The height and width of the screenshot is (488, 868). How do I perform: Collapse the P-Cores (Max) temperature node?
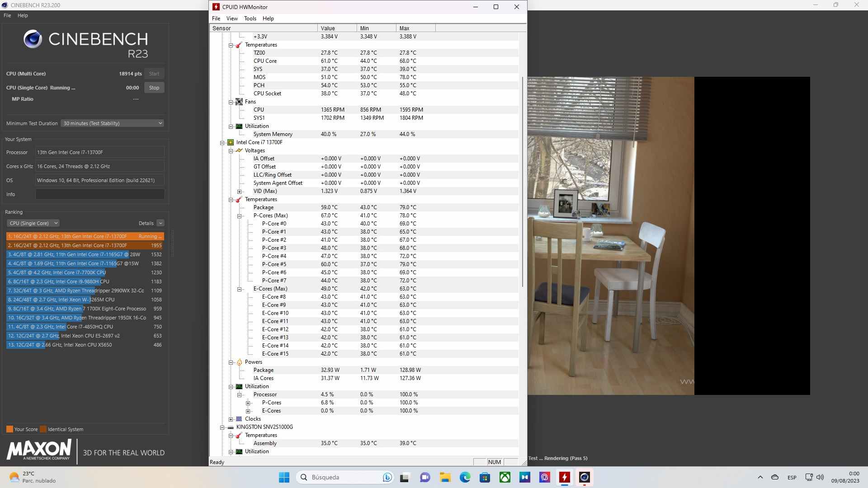pos(240,216)
